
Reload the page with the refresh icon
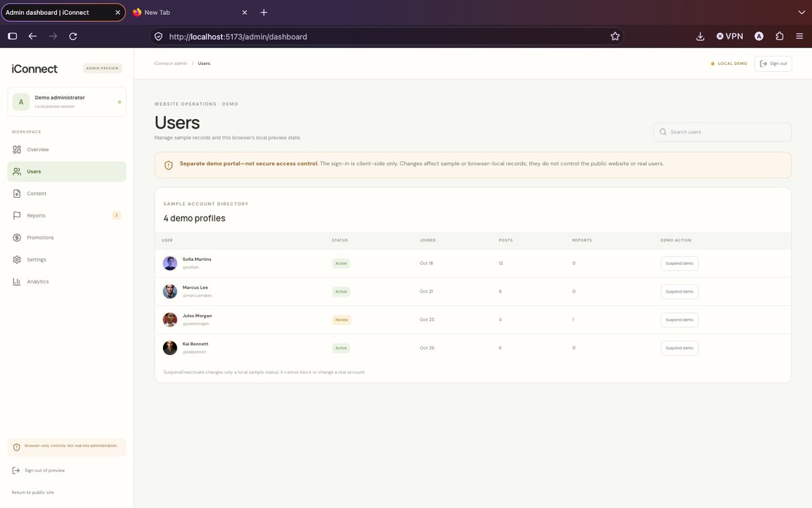[x=73, y=37]
